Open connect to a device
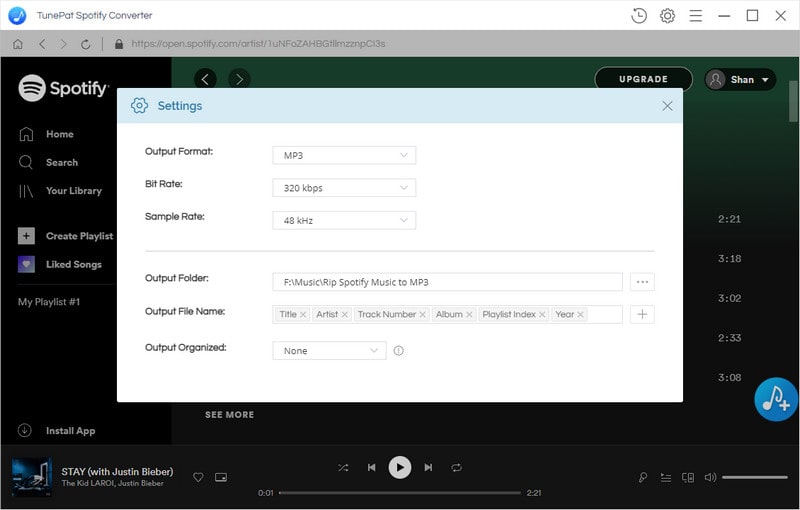Screen dimensions: 800x510 (688, 477)
